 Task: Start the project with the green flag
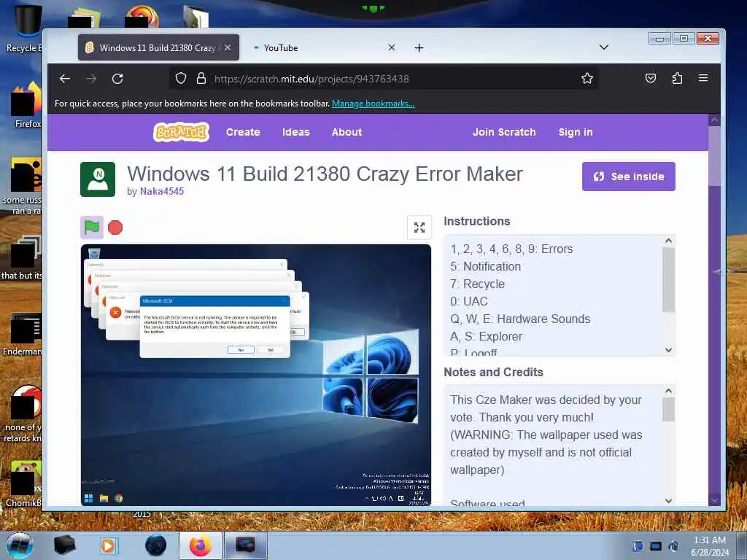point(92,227)
